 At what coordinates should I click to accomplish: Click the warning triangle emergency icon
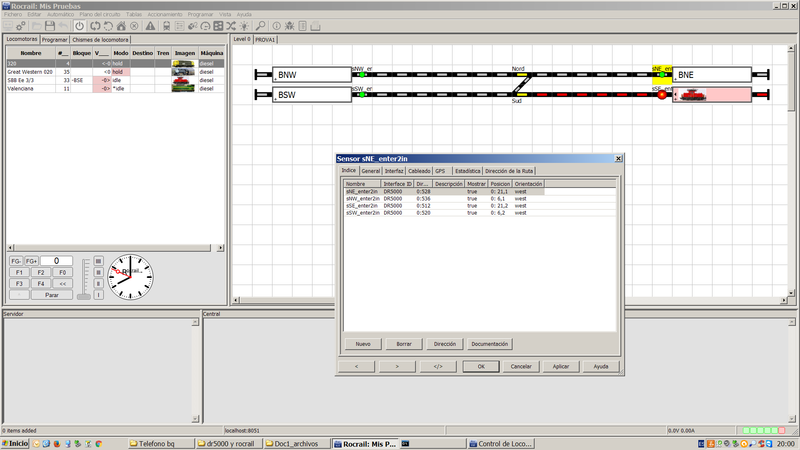[151, 26]
